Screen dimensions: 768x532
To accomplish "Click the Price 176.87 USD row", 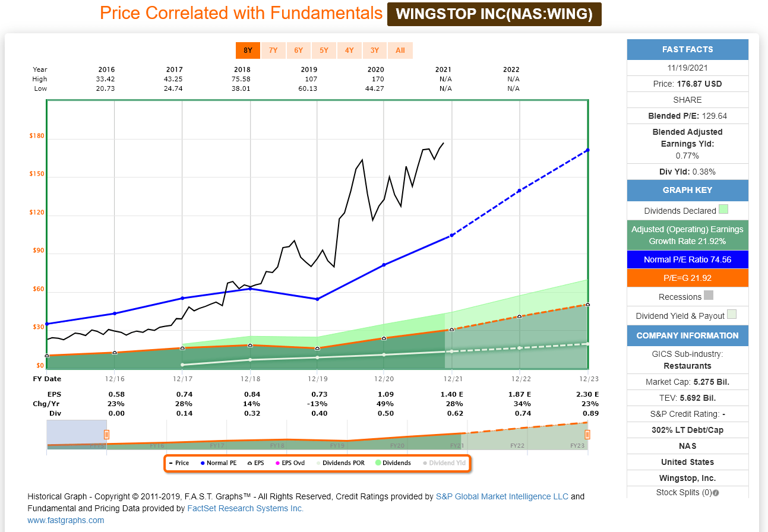I will click(687, 84).
